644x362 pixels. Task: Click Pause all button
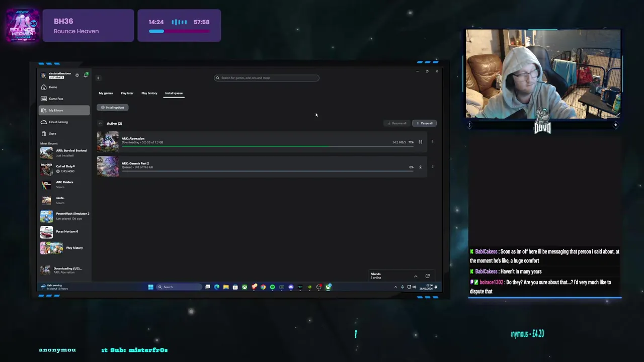(x=425, y=123)
